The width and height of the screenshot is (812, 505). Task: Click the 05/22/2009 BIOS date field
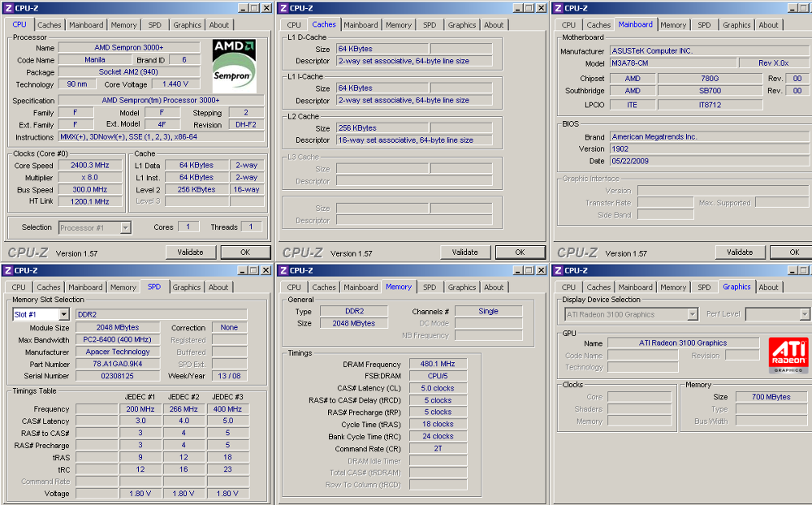(x=710, y=161)
